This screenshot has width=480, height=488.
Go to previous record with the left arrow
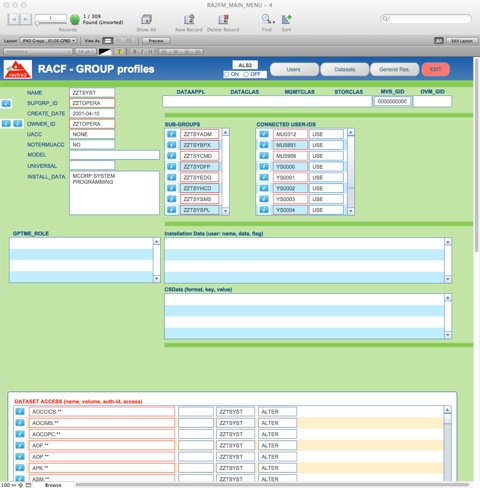click(x=14, y=19)
